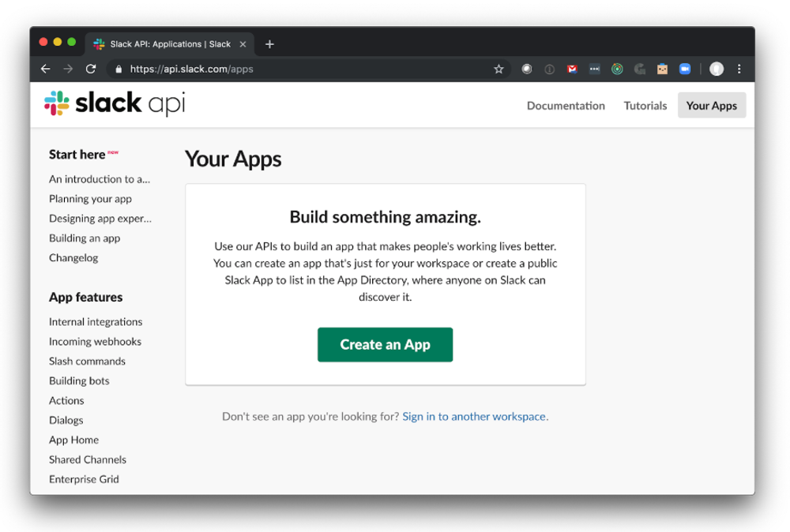The width and height of the screenshot is (790, 532).
Task: Open the Chrome three-dot menu
Action: click(739, 69)
